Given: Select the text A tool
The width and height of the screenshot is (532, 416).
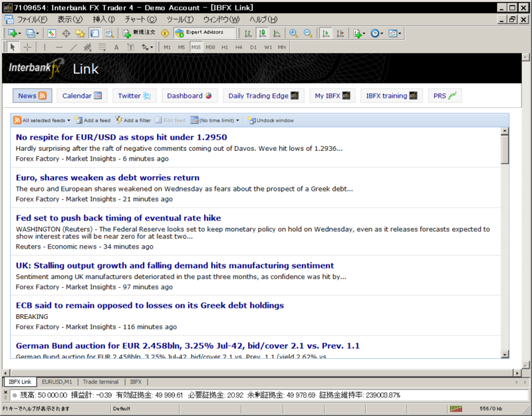Looking at the screenshot, I should (116, 47).
